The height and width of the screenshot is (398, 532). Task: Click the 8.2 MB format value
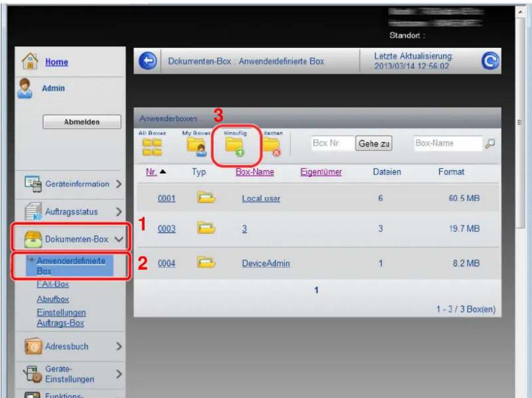click(x=466, y=263)
